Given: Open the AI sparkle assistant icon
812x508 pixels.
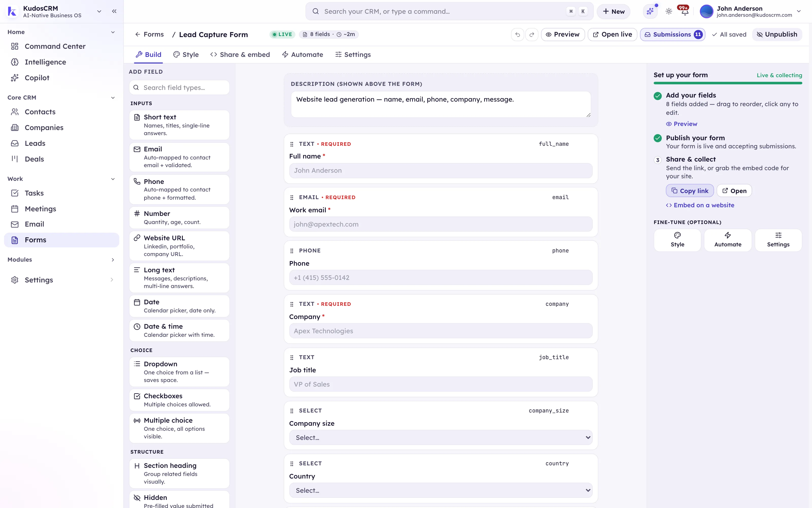Looking at the screenshot, I should pos(650,11).
